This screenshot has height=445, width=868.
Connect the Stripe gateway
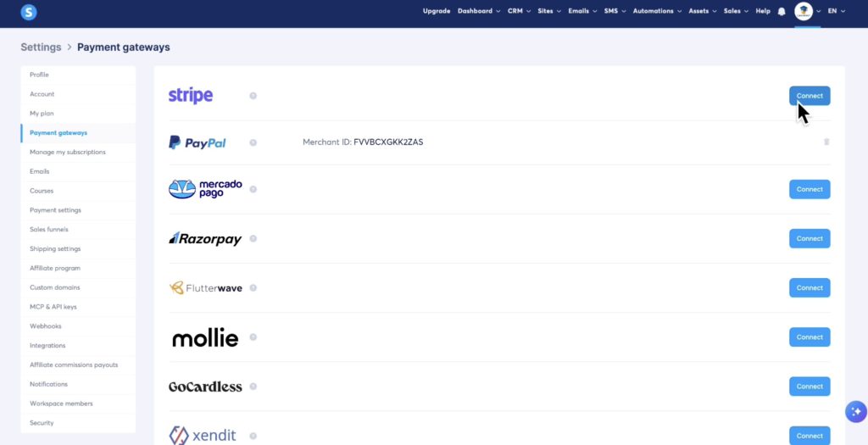coord(810,96)
